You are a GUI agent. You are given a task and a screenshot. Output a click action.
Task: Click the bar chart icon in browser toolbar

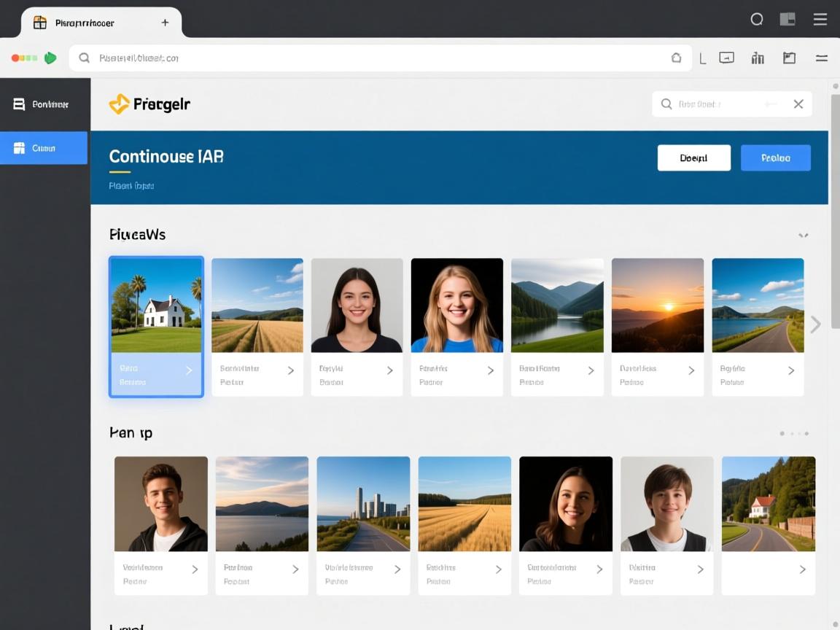point(758,58)
